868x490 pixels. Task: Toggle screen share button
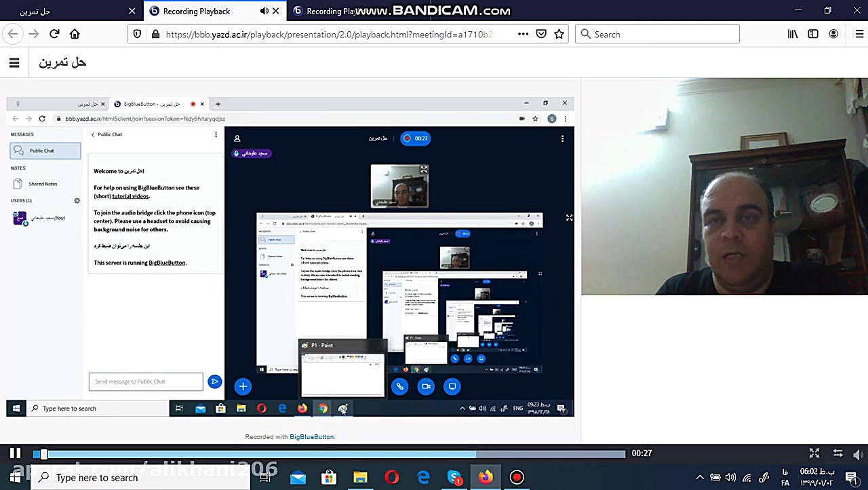pos(452,386)
